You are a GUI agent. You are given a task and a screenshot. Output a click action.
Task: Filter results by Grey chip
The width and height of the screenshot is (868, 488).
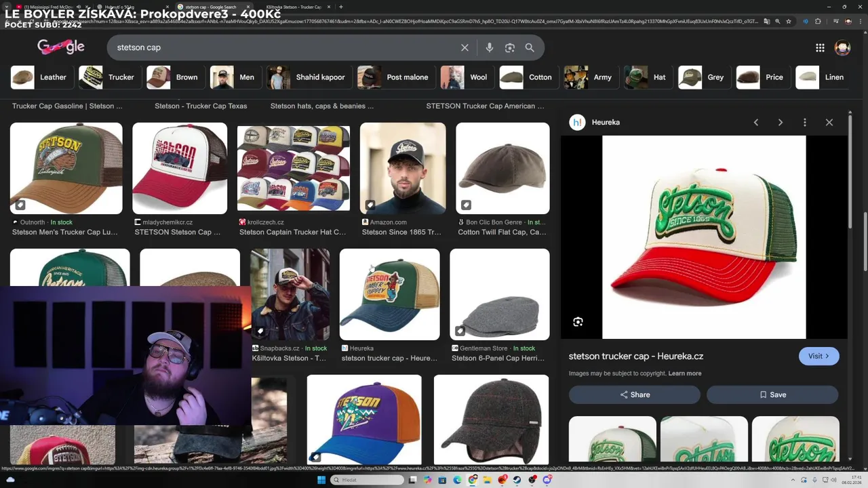[x=705, y=77]
